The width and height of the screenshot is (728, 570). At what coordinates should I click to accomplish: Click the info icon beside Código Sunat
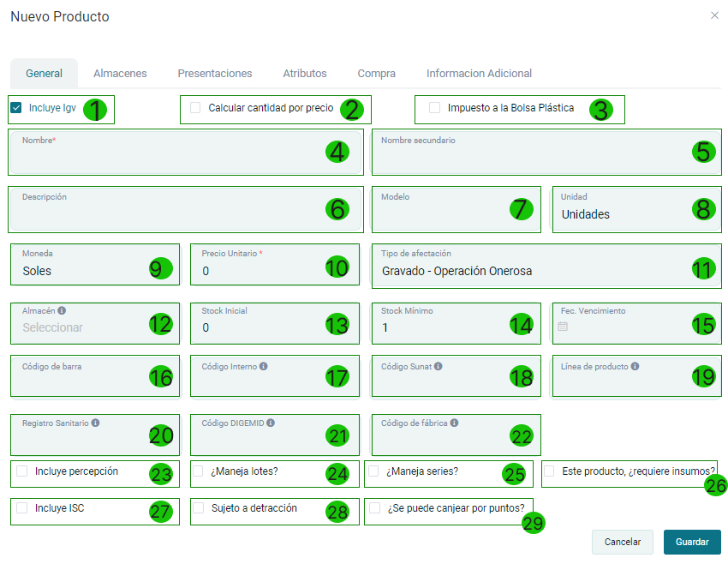point(438,366)
